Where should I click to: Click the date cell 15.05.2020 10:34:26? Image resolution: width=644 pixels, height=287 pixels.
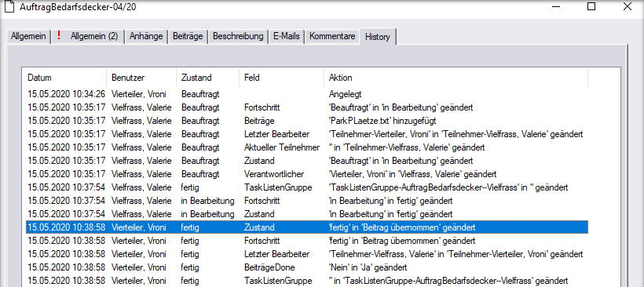click(x=67, y=94)
